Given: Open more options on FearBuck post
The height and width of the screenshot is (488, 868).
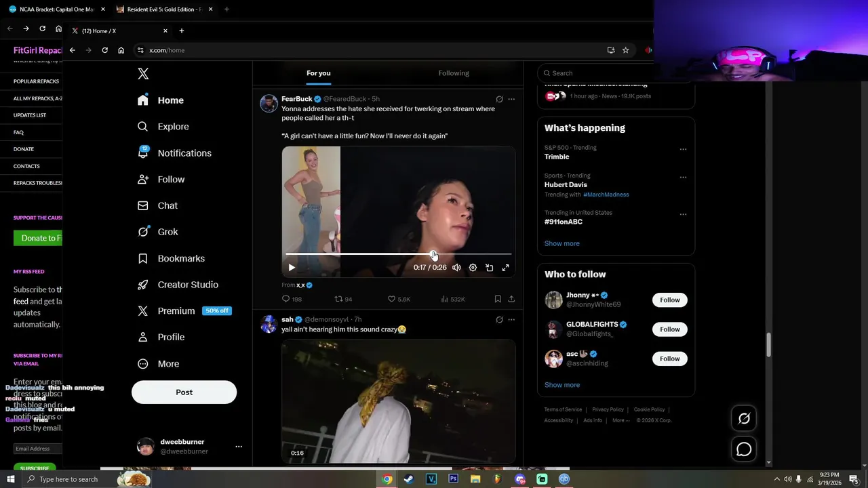Looking at the screenshot, I should pos(511,99).
